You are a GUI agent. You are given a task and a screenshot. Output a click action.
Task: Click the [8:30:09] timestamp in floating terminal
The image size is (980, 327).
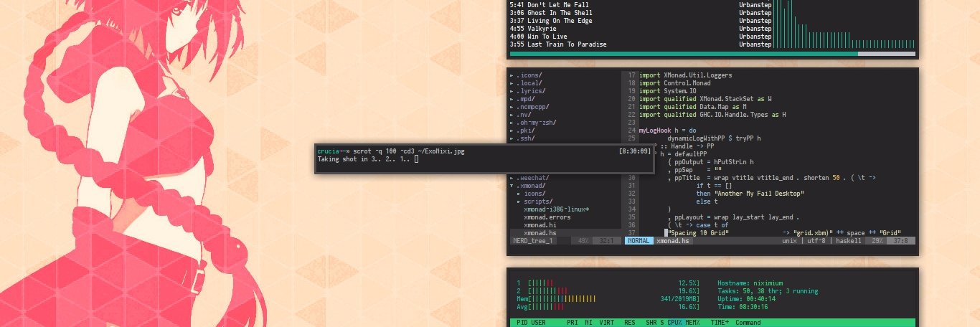click(x=634, y=151)
